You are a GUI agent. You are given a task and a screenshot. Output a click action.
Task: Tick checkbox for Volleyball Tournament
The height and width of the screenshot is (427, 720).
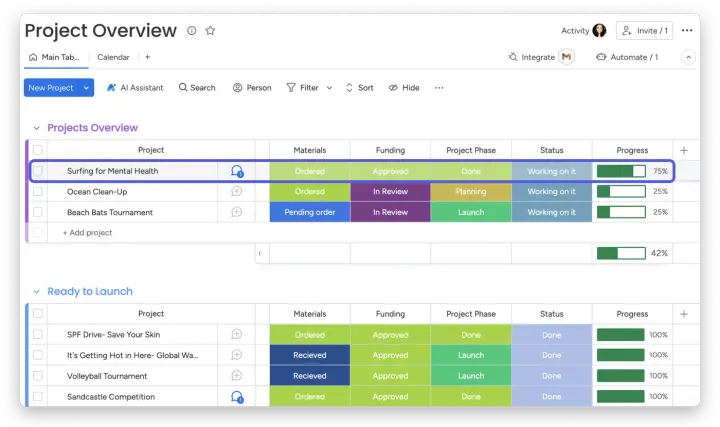[x=38, y=376]
